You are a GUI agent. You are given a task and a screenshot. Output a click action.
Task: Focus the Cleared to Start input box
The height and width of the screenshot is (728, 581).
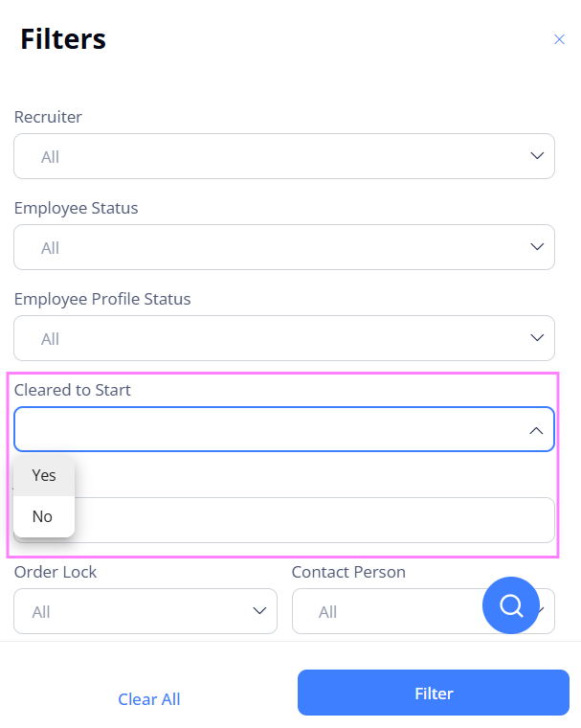pyautogui.click(x=268, y=430)
